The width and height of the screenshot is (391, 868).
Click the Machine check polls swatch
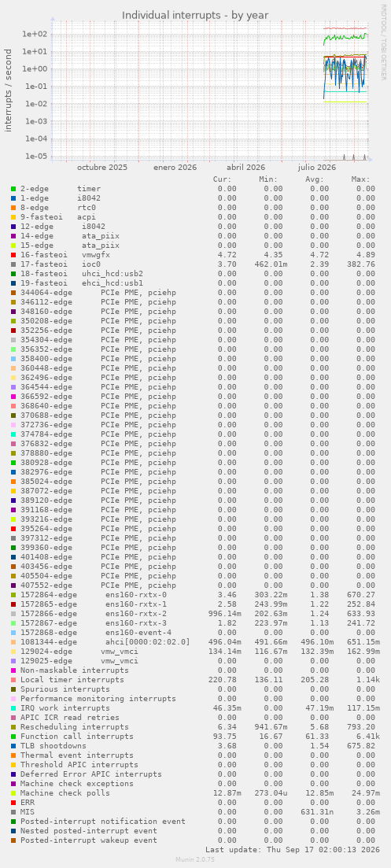(13, 793)
